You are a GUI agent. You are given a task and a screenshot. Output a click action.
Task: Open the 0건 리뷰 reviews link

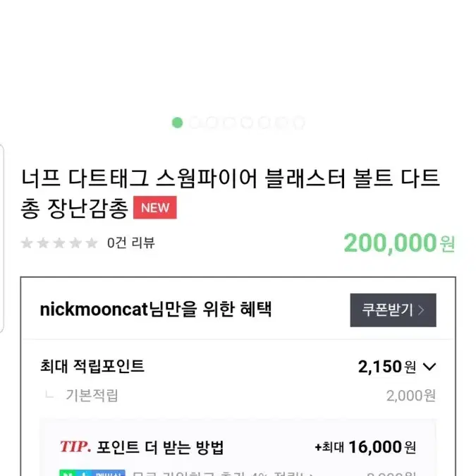pos(131,243)
